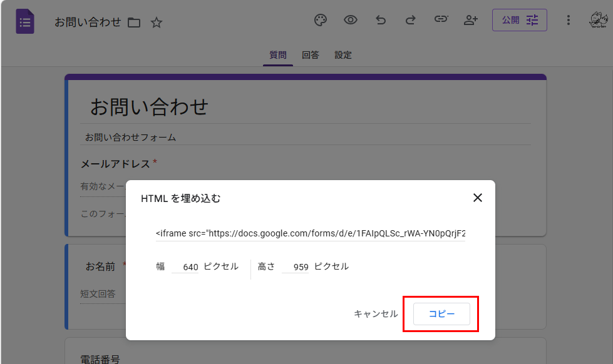Copy the form responder link icon
This screenshot has height=364, width=613.
[441, 19]
